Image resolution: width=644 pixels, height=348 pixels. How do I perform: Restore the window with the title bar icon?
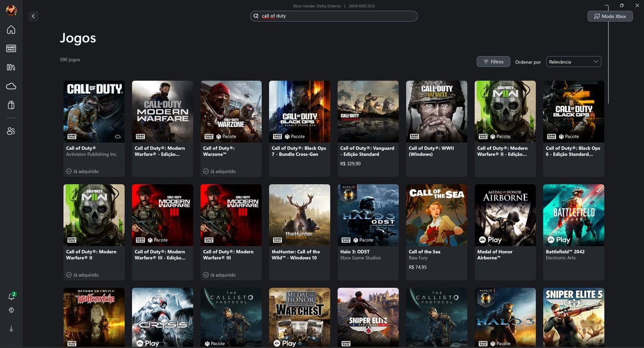click(621, 5)
